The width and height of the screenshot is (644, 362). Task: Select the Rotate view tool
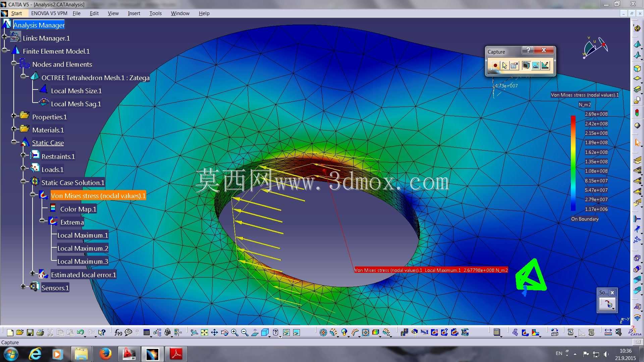click(224, 333)
